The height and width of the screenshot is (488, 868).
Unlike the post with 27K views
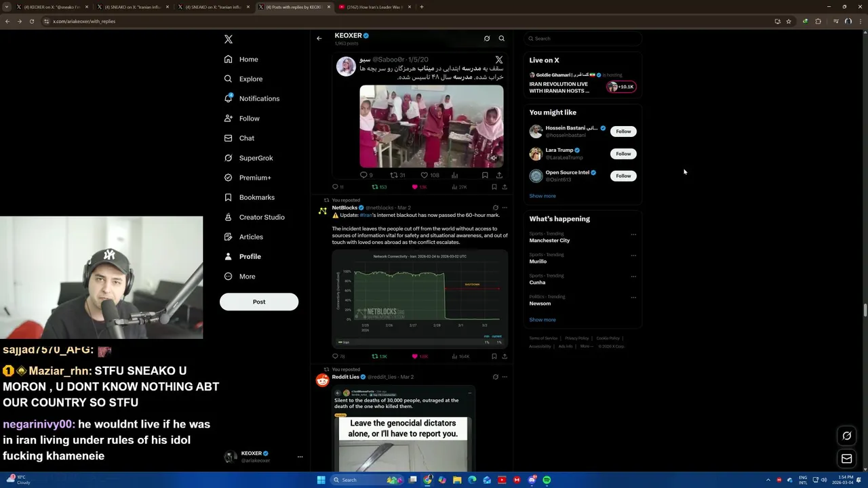tap(419, 187)
